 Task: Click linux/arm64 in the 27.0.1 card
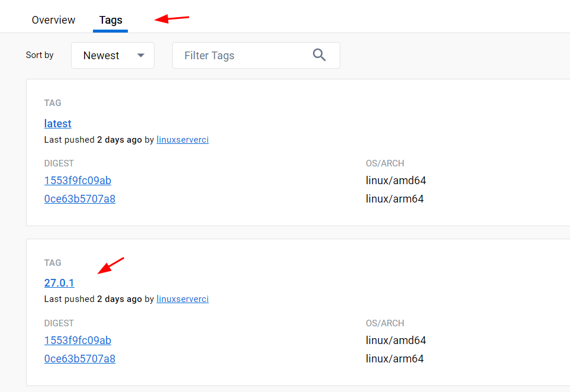pyautogui.click(x=395, y=359)
